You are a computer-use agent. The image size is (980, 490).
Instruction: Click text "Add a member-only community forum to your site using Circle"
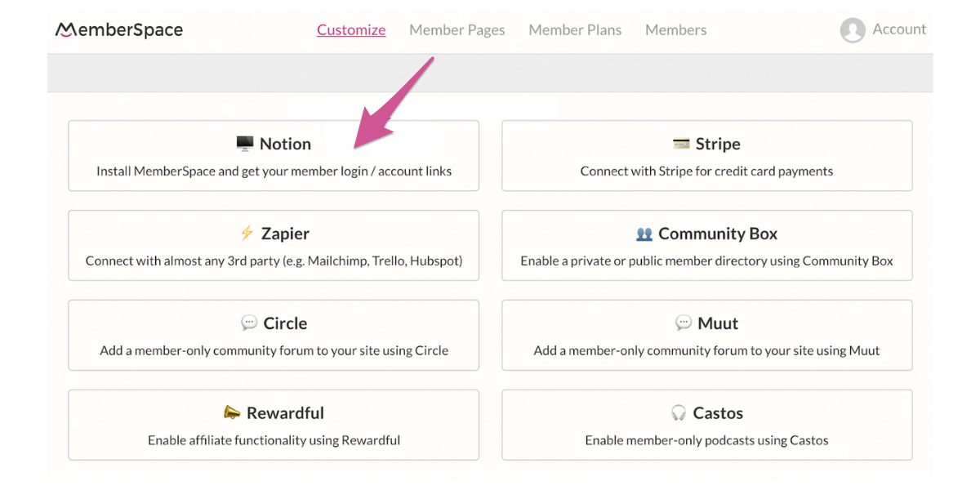pyautogui.click(x=274, y=351)
